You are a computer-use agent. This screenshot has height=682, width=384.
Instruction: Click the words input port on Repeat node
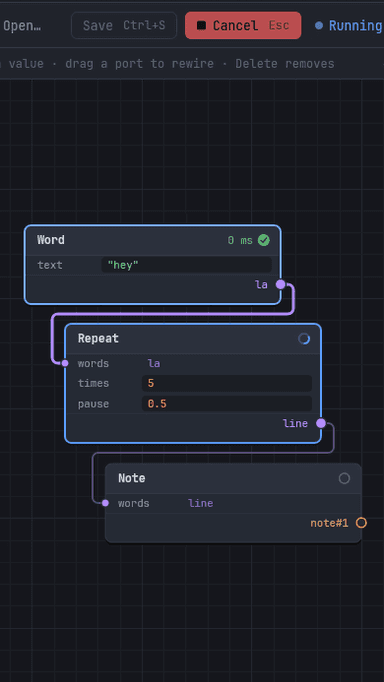tap(65, 363)
